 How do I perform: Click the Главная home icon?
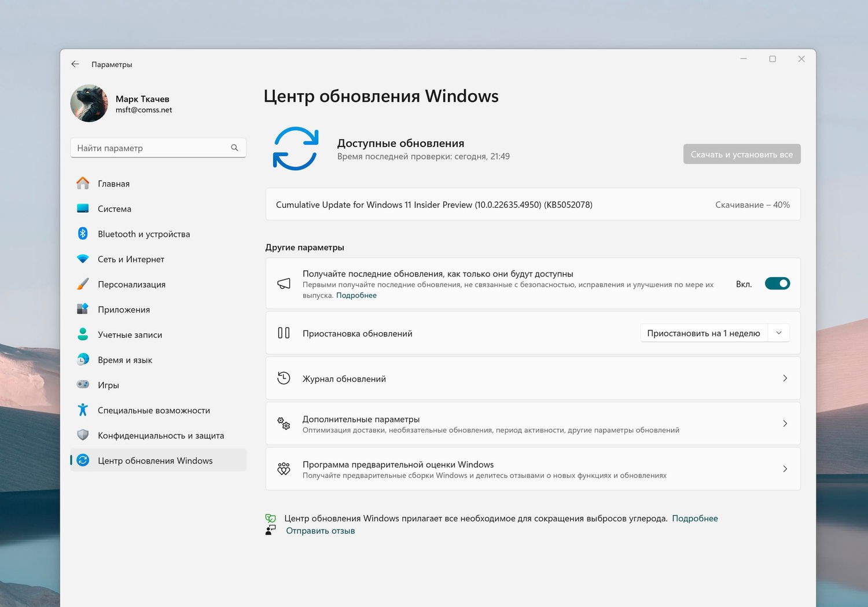click(83, 183)
